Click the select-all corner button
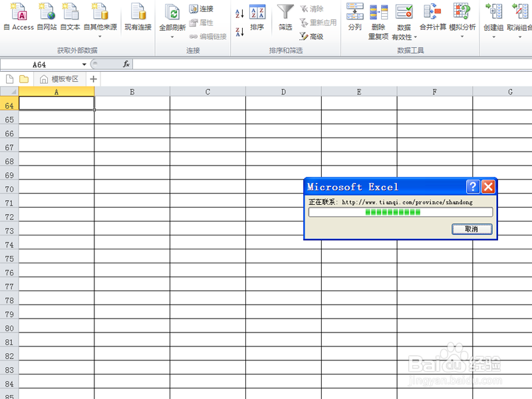This screenshot has height=399, width=532. pyautogui.click(x=9, y=92)
